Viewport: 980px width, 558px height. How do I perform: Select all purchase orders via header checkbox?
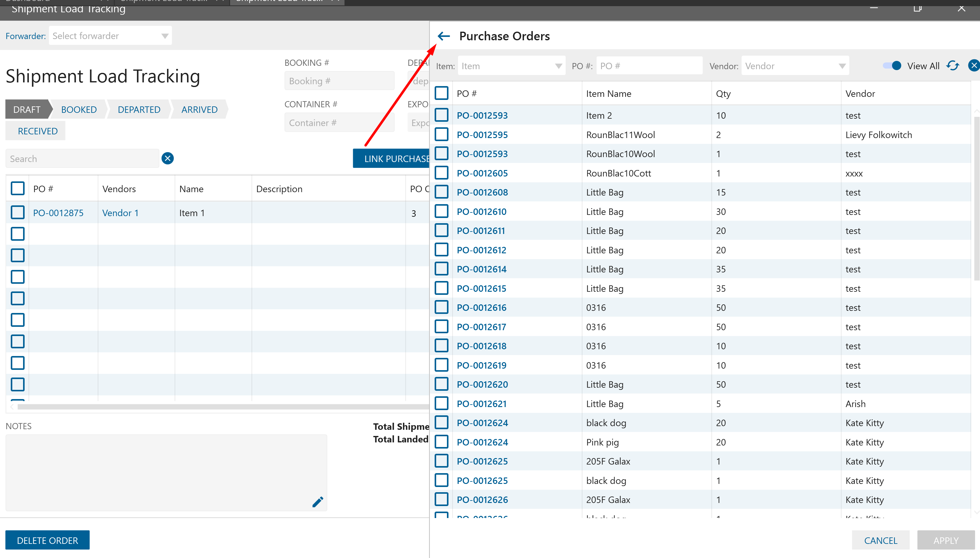pyautogui.click(x=442, y=93)
